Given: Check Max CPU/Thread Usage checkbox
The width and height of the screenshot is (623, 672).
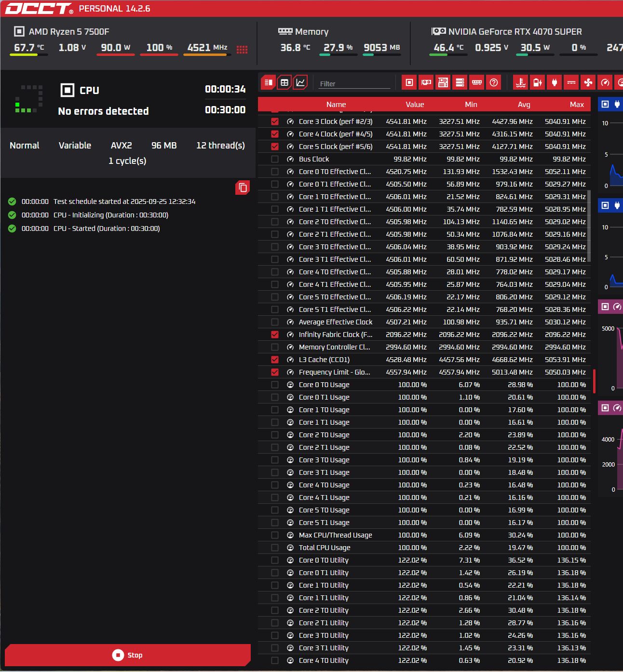Looking at the screenshot, I should coord(275,535).
